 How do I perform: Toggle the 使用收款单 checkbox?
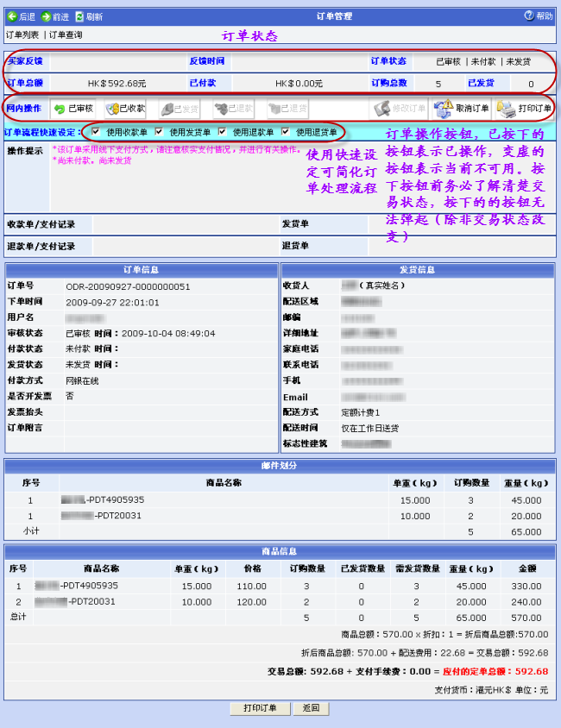pos(96,132)
